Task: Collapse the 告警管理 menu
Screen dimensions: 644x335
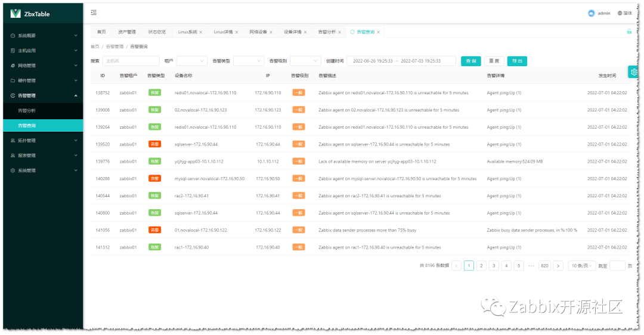Action: [76, 95]
